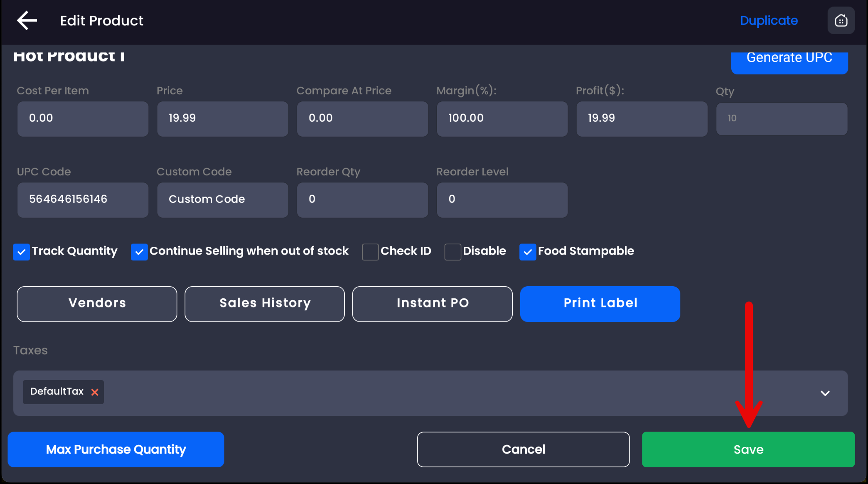Uncheck Continue Selling when out of stock

139,252
